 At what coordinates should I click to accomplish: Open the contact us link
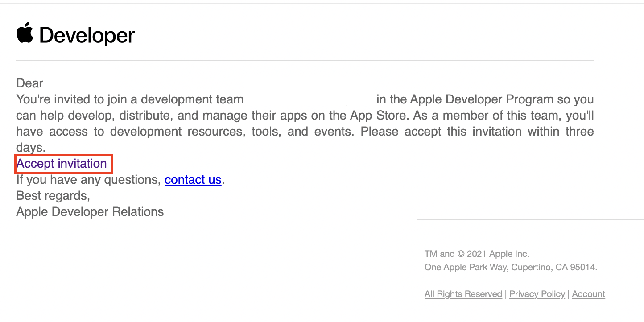pyautogui.click(x=193, y=180)
